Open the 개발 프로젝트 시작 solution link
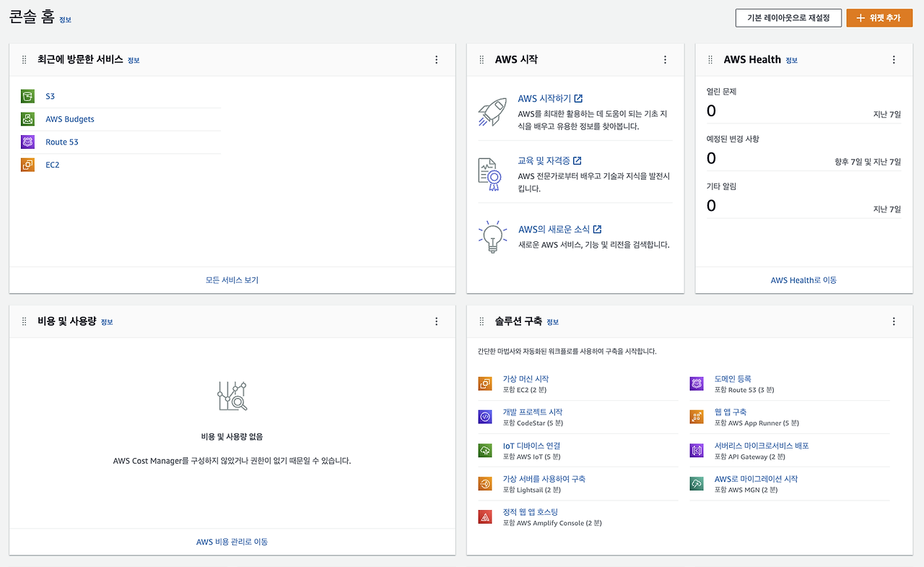Screen dimensions: 924x567 pyautogui.click(x=533, y=412)
